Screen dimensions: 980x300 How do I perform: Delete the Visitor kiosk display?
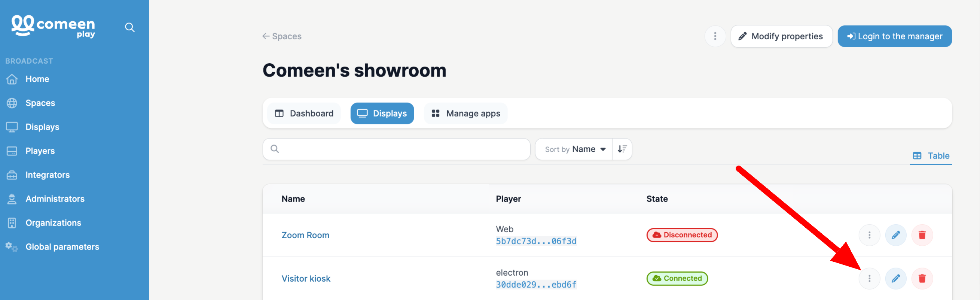click(922, 279)
